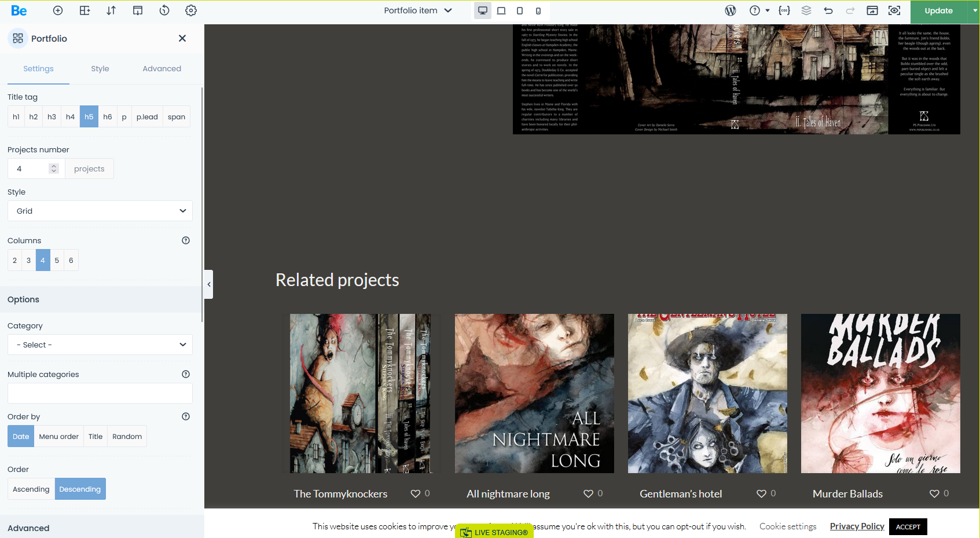
Task: Expand the Category select dropdown
Action: [x=100, y=345]
